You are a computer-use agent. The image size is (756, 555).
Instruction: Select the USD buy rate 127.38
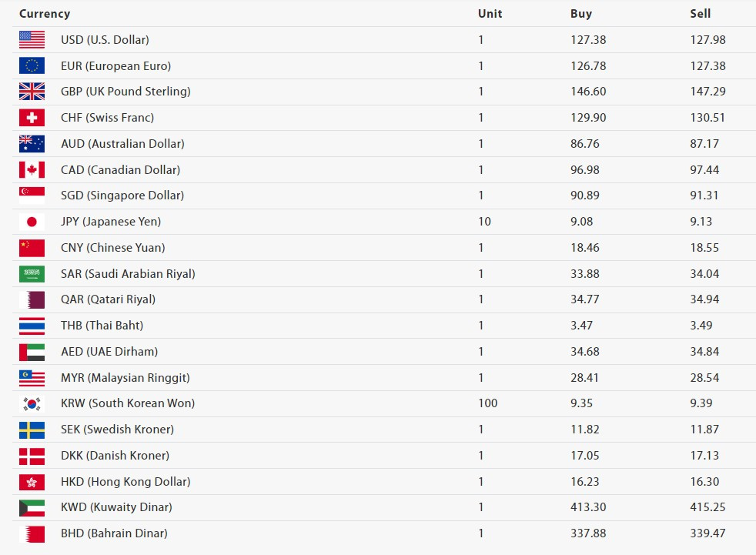(588, 39)
